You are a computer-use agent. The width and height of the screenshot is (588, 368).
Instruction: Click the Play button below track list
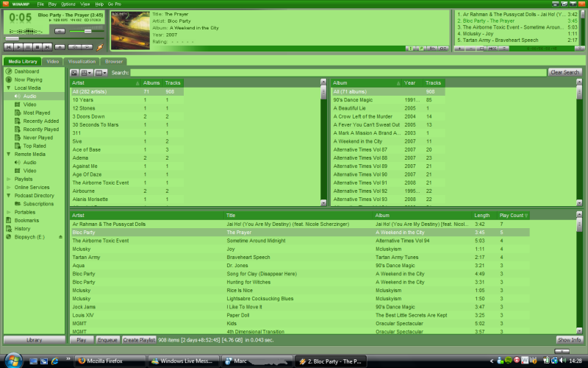pos(82,340)
